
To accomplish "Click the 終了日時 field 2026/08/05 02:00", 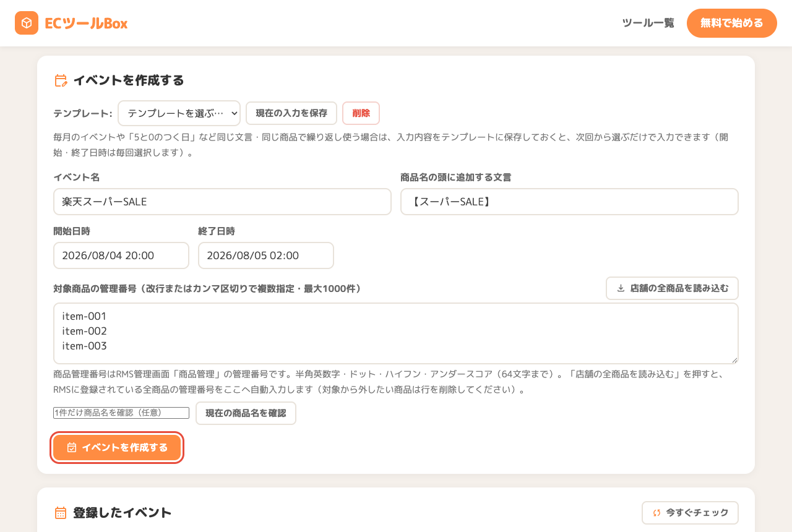I will pos(266,255).
